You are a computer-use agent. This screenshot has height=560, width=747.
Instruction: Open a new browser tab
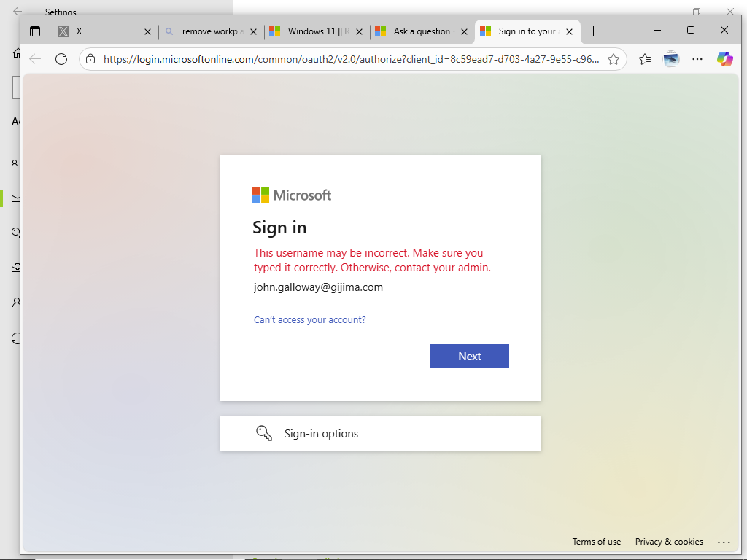pos(593,31)
